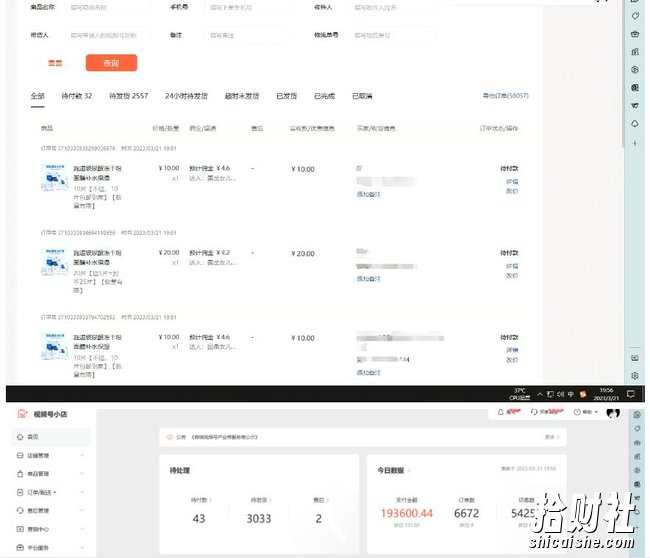Open the 已发货 tab

pos(286,96)
